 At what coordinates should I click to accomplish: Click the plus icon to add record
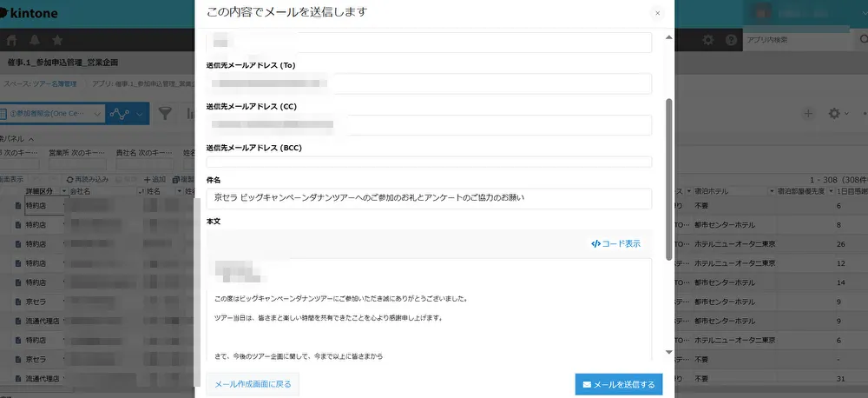pyautogui.click(x=808, y=114)
